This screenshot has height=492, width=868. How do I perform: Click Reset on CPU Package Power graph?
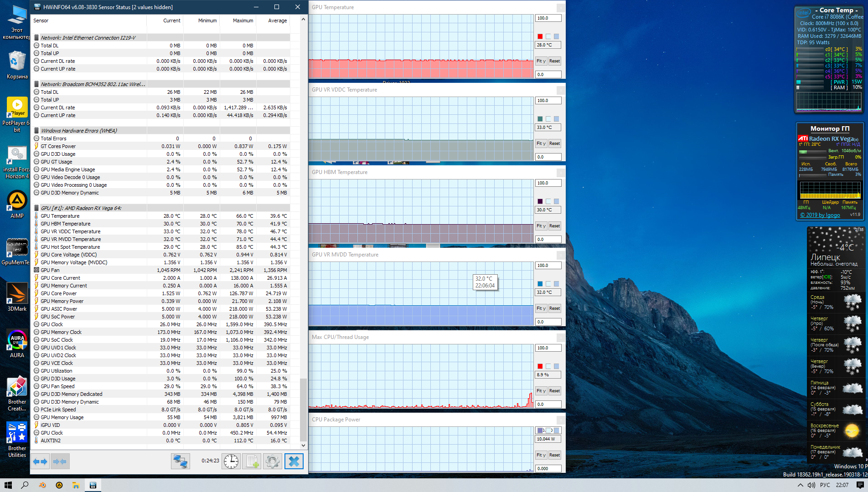(x=554, y=455)
